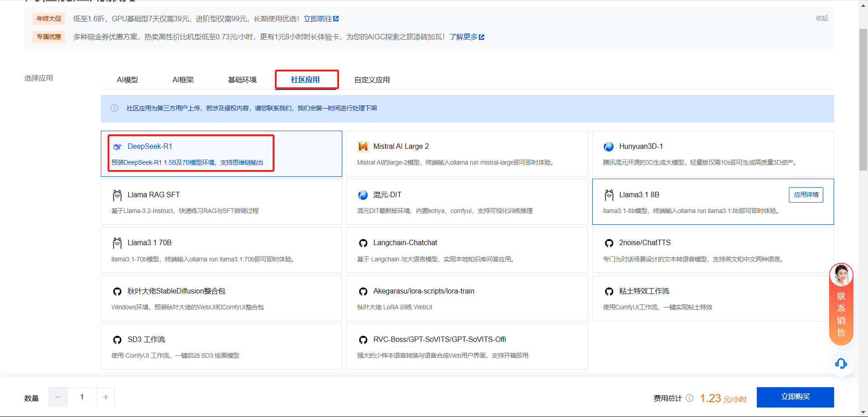Viewport: 868px width, 417px height.
Task: Click the 社区应用 third-party notice text
Action: tap(252, 108)
